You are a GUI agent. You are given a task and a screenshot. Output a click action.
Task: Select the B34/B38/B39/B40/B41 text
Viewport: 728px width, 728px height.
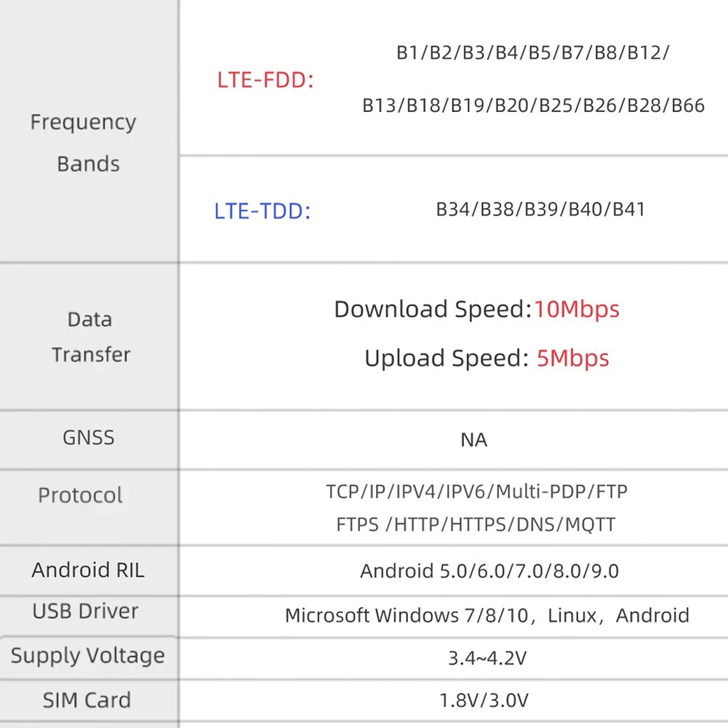point(540,210)
